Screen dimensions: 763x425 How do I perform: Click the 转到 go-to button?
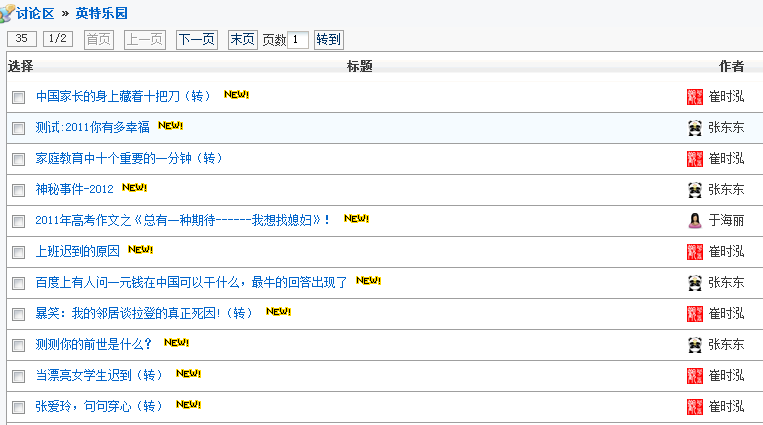[x=328, y=39]
